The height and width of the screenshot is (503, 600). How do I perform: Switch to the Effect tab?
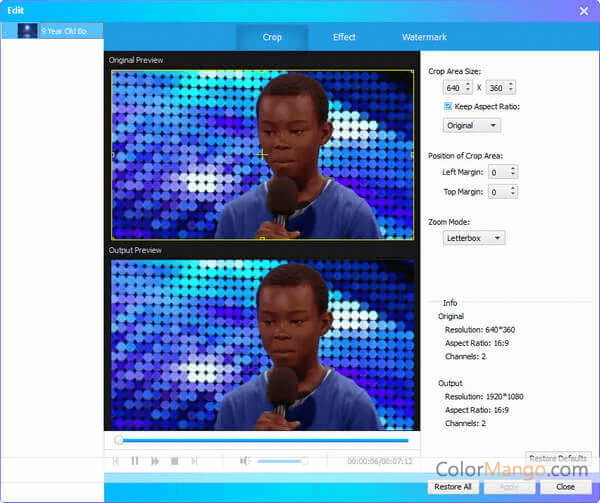344,37
